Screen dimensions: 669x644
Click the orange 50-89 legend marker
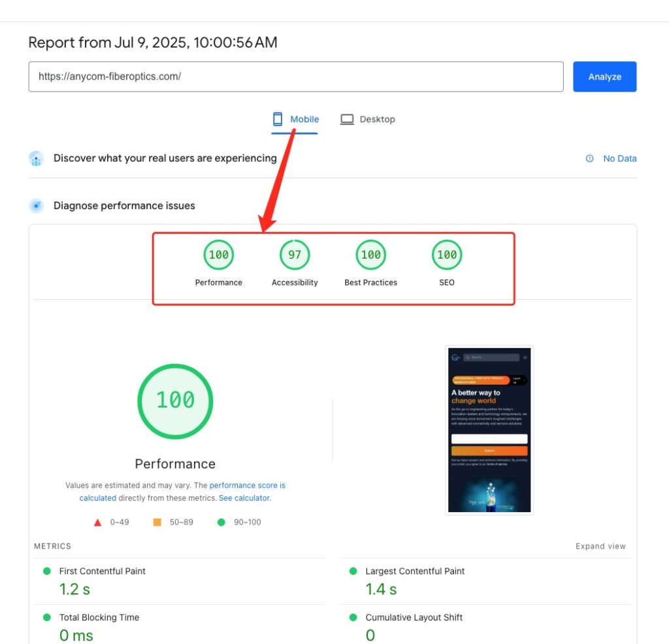point(157,522)
